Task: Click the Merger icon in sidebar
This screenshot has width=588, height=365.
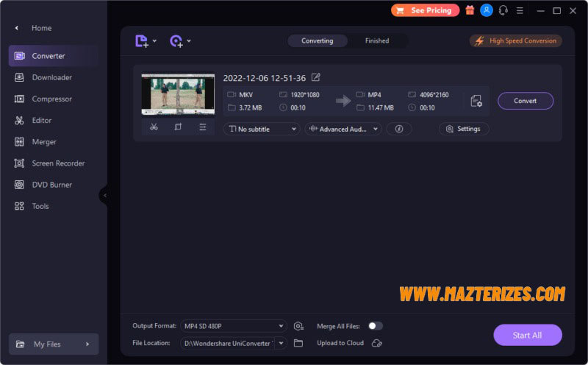Action: click(19, 141)
